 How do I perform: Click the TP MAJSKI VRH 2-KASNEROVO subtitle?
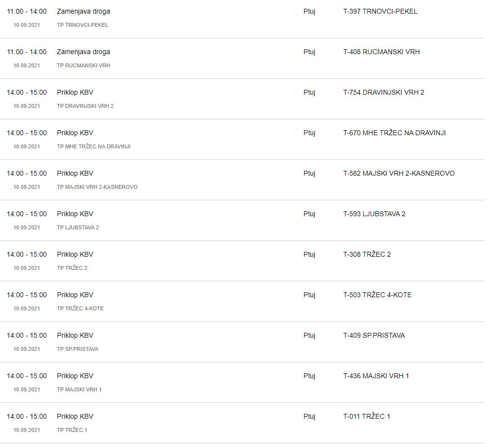[x=97, y=187]
